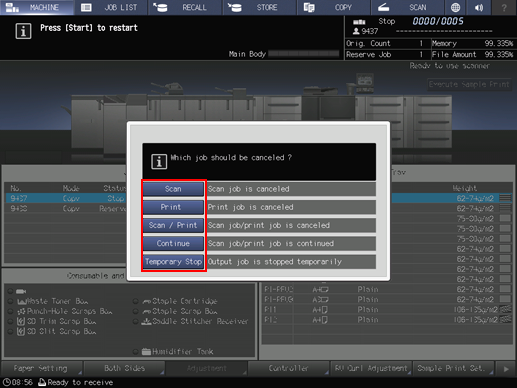Open the RECALL tab

[x=186, y=7]
